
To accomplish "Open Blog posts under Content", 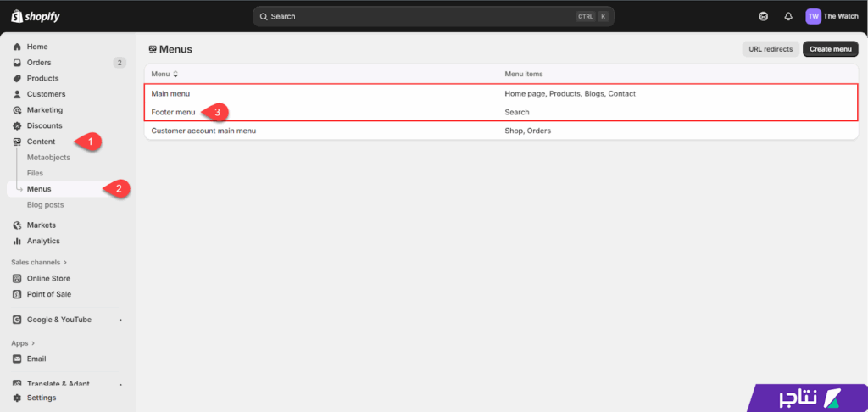I will coord(45,204).
